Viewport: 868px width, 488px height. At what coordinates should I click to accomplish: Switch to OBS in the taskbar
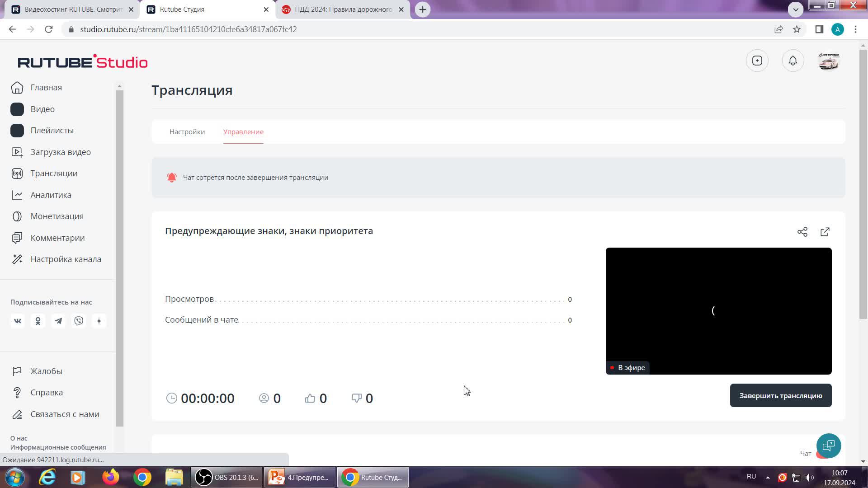(227, 477)
